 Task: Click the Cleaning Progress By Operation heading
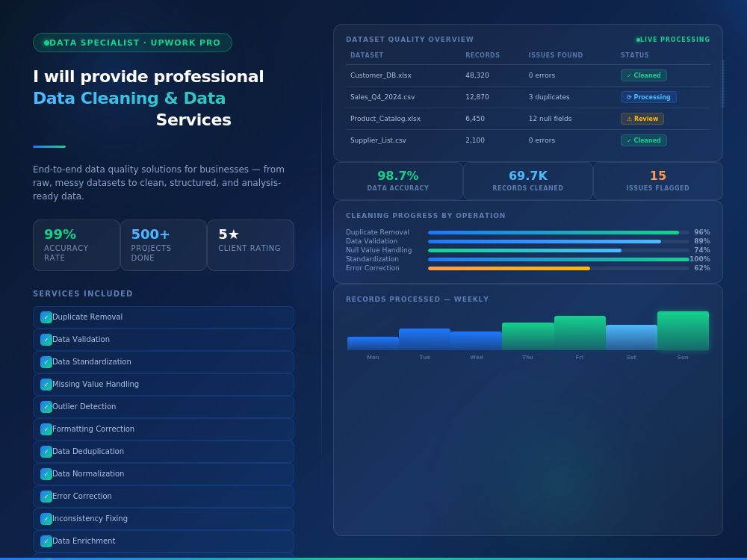(x=426, y=216)
